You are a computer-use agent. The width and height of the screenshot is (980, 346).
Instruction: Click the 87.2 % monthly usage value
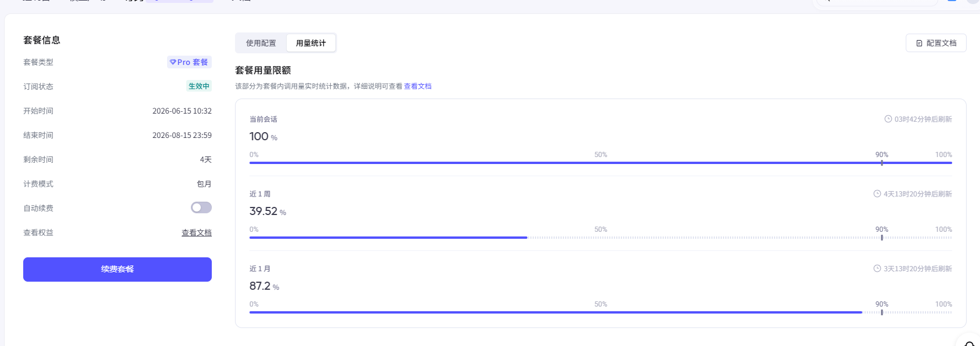[265, 286]
